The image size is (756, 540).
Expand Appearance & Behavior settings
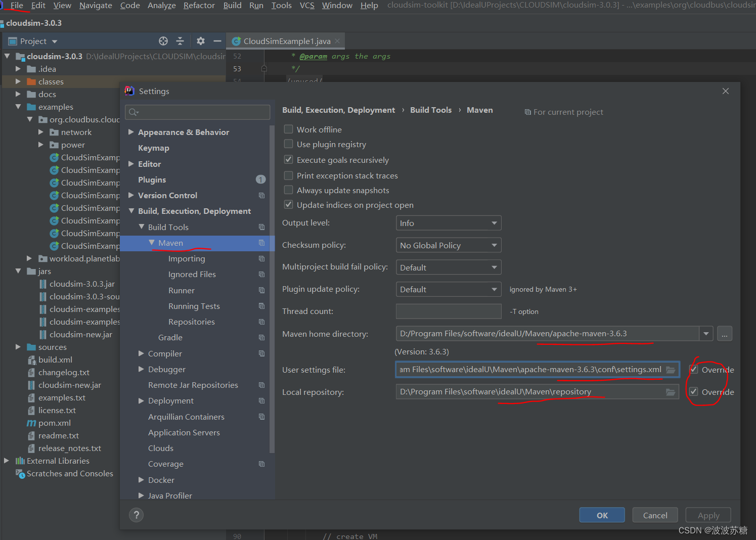(131, 132)
